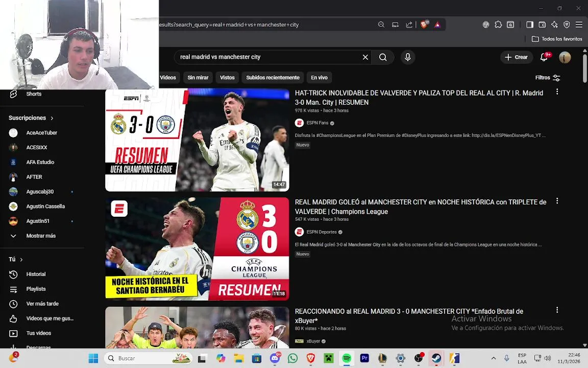Open YouTube notifications bell

pyautogui.click(x=544, y=57)
